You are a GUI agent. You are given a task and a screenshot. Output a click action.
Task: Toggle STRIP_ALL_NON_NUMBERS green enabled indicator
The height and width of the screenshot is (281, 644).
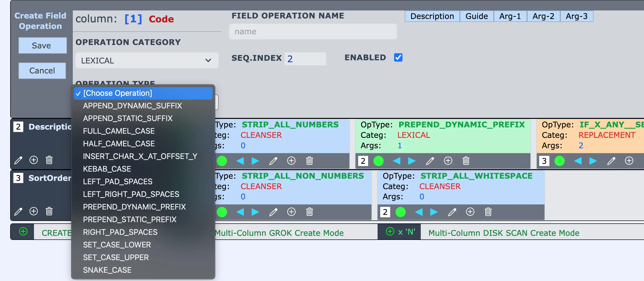[x=222, y=212]
